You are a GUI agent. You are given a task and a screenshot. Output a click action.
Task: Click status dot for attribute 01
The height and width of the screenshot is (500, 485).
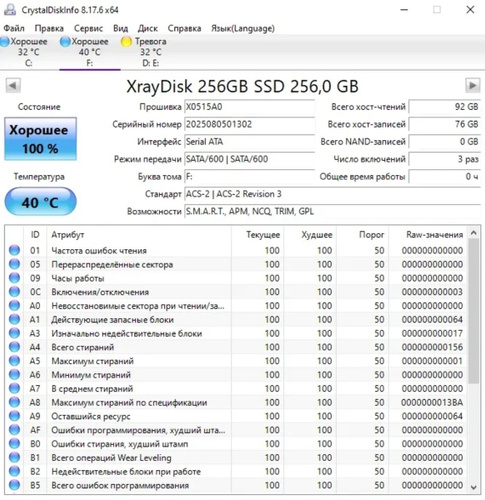point(14,250)
